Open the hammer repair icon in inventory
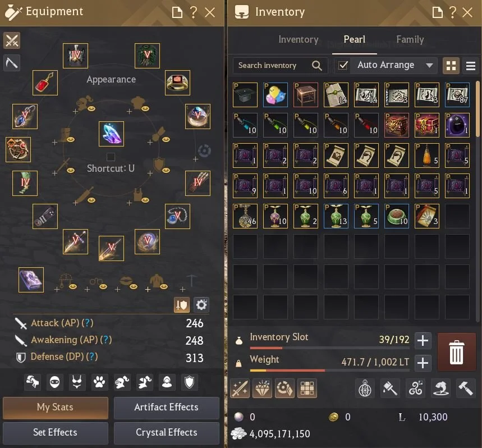The image size is (482, 448). (465, 388)
